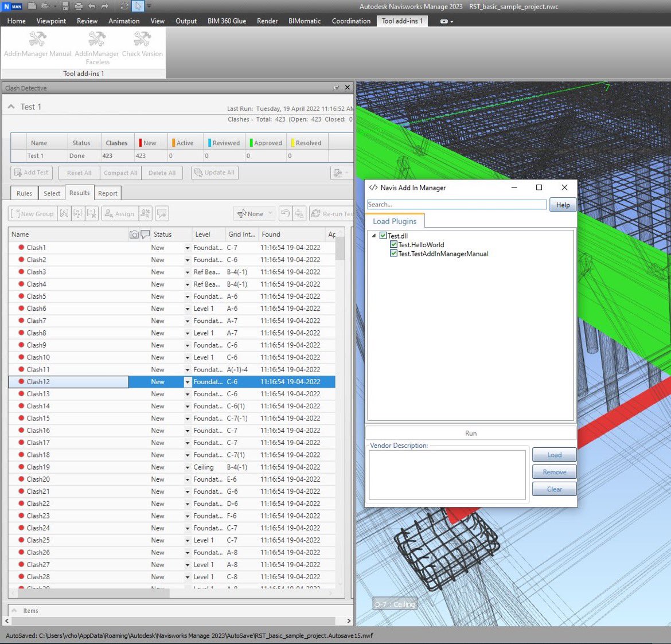Viewport: 671px width, 644px height.
Task: Pin the Clash Detective panel
Action: click(x=336, y=88)
